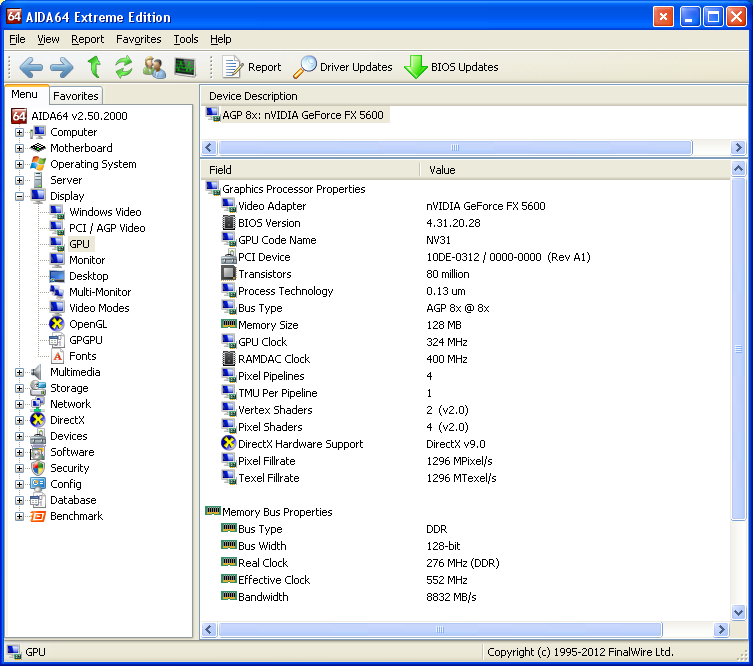Screen dimensions: 753x666
Task: Open the system monitor graph icon
Action: (x=185, y=67)
